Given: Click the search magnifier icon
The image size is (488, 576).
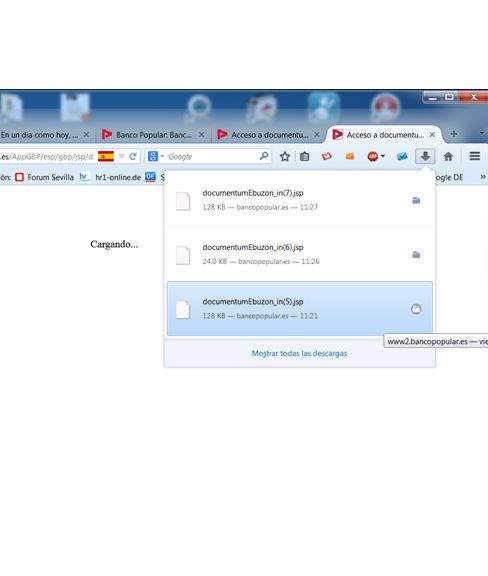Looking at the screenshot, I should click(264, 156).
